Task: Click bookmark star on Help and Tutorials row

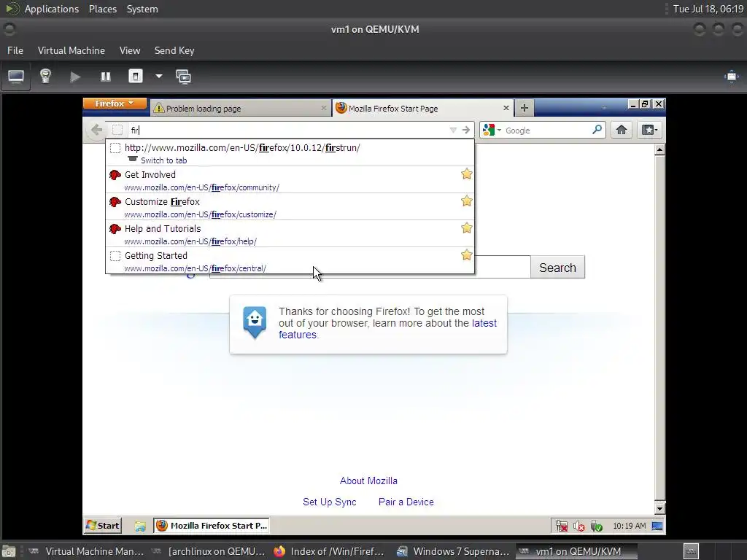Action: (x=466, y=228)
